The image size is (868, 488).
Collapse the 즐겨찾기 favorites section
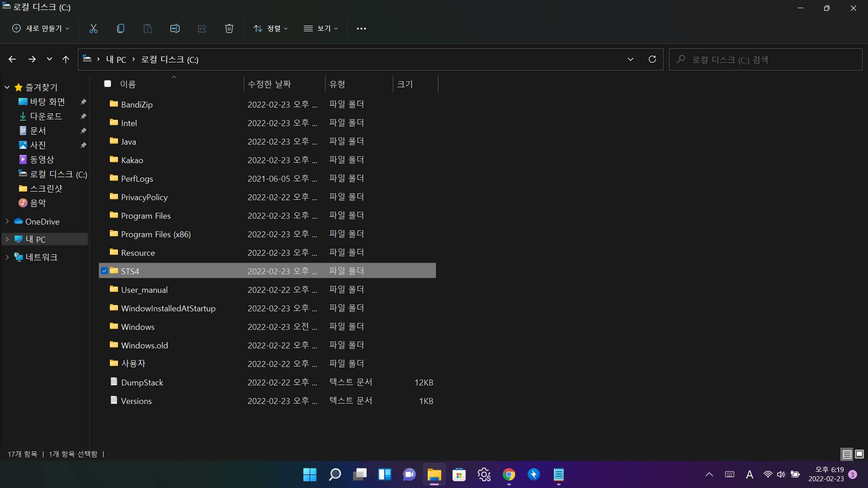click(7, 87)
